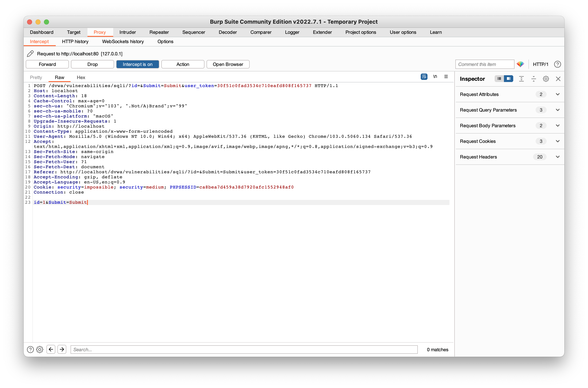This screenshot has height=388, width=588.
Task: Toggle non-printable characters \n display
Action: [435, 77]
